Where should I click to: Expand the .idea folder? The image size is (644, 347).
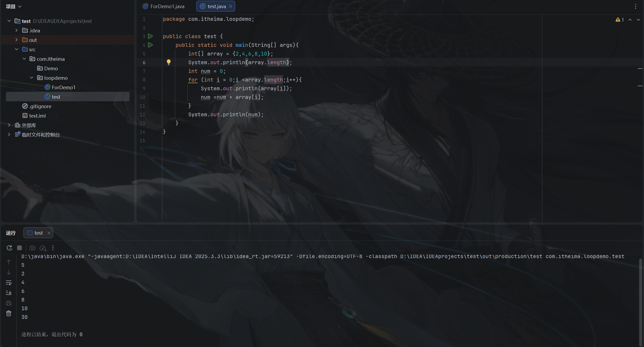click(17, 30)
